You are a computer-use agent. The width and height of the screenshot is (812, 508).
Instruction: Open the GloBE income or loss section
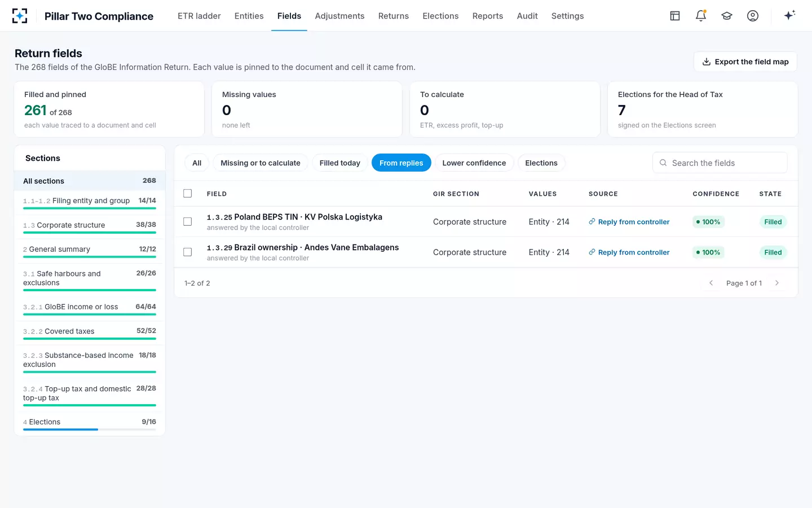point(90,309)
